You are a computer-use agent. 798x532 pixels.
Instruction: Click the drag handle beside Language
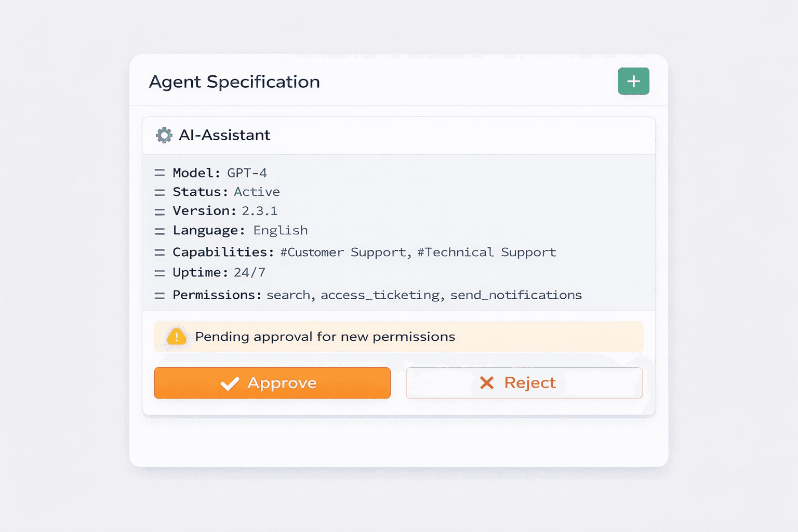tap(159, 231)
